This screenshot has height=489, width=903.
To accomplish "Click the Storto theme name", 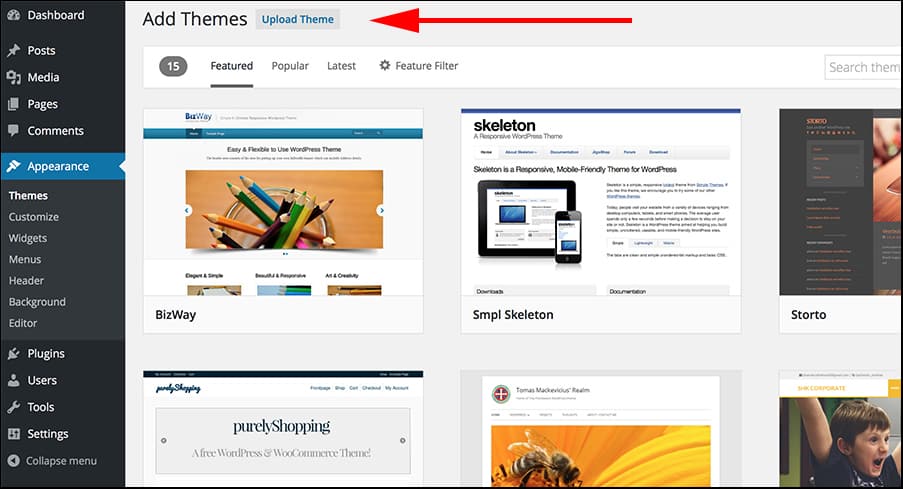I will (x=809, y=315).
